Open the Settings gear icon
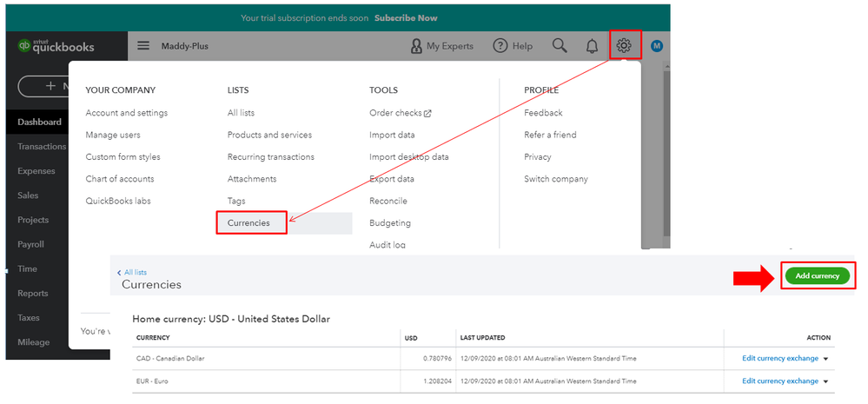The height and width of the screenshot is (404, 868). point(624,45)
